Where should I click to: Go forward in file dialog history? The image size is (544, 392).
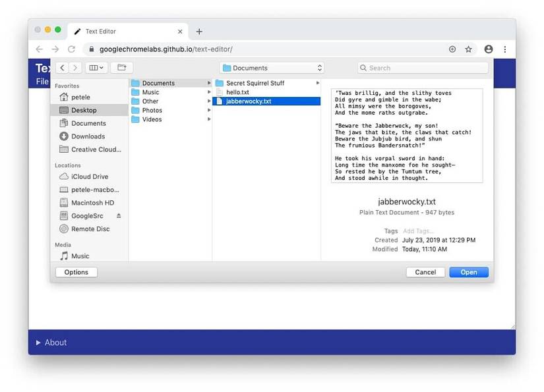(x=75, y=68)
